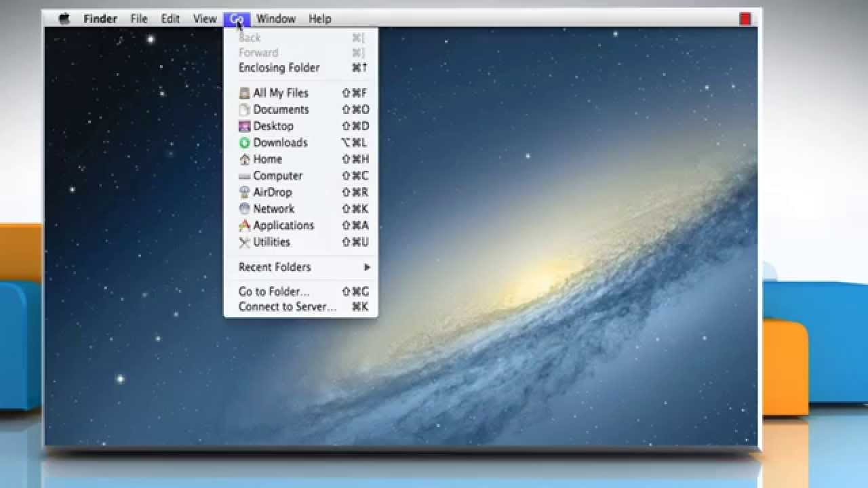
Task: Click the Home house icon
Action: [x=245, y=159]
